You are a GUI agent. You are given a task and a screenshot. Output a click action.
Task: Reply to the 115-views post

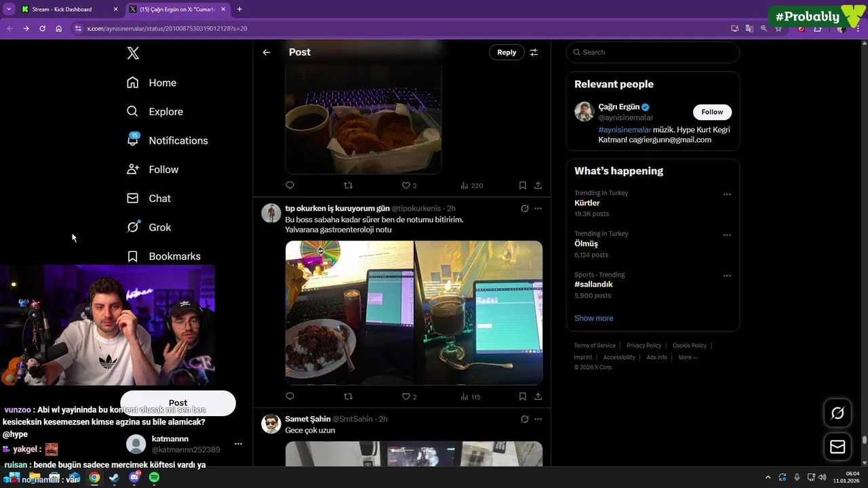[290, 396]
